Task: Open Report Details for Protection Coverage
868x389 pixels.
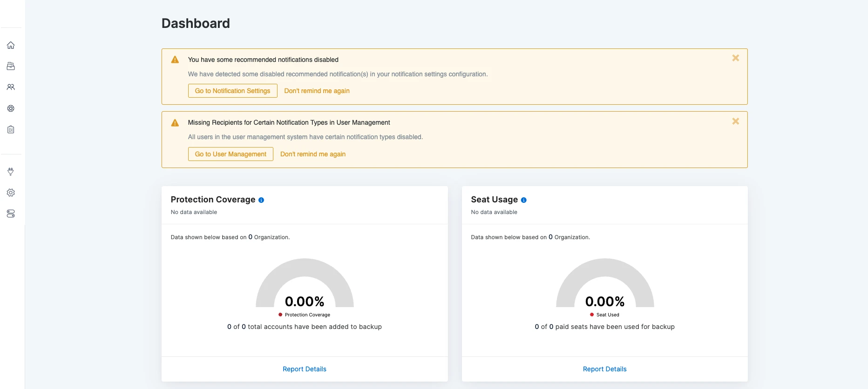Action: [x=305, y=369]
